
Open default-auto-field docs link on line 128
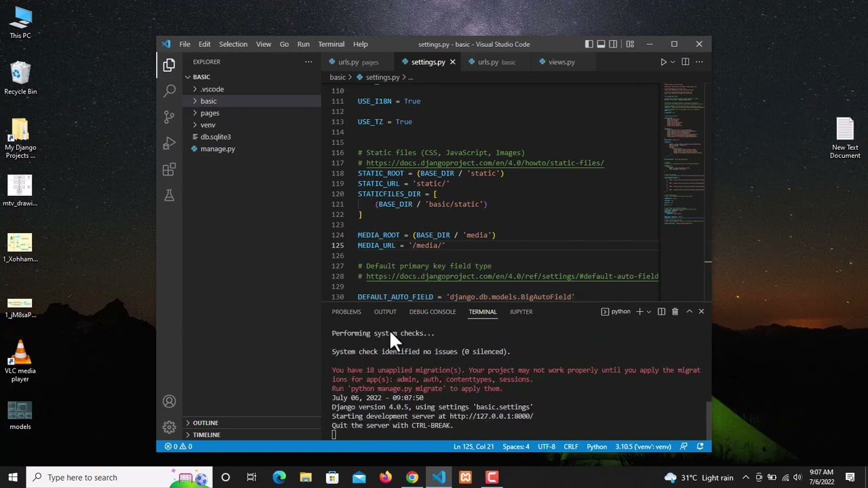512,277
